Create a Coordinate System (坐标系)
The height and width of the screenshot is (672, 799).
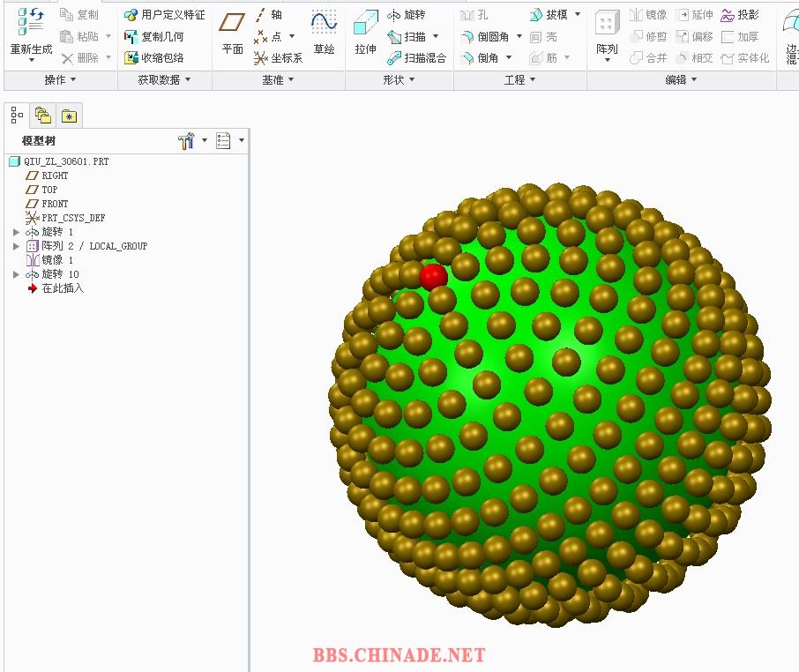[278, 58]
